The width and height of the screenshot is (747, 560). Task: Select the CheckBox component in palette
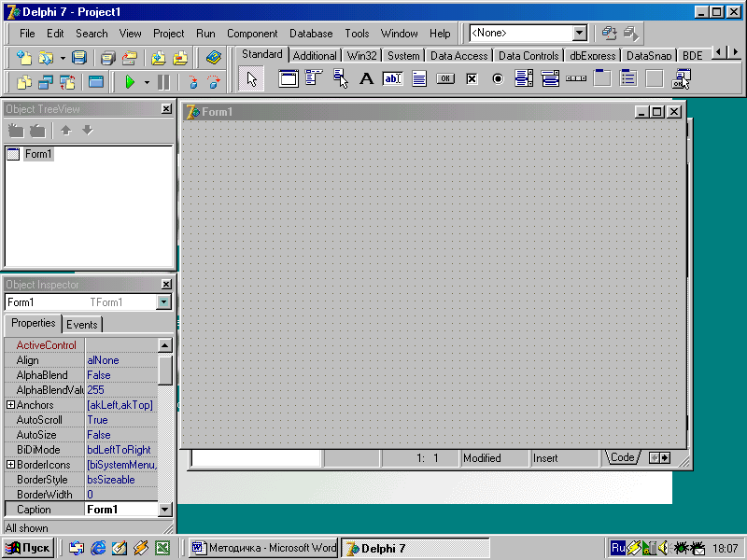[x=472, y=78]
